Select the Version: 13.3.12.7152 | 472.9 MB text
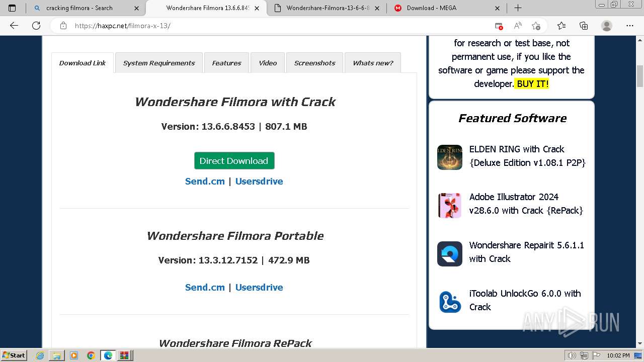Viewport: 644px width, 362px height. (234, 260)
